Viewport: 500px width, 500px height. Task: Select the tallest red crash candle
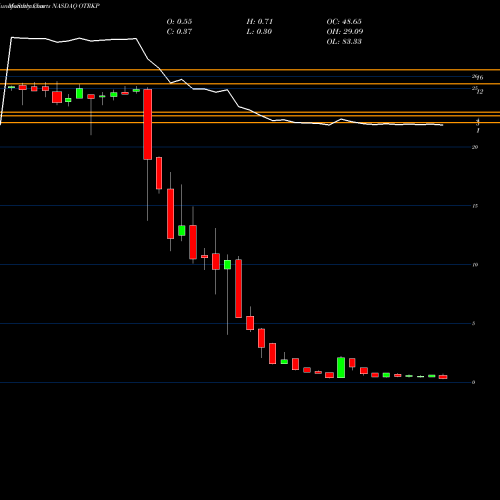pos(148,124)
